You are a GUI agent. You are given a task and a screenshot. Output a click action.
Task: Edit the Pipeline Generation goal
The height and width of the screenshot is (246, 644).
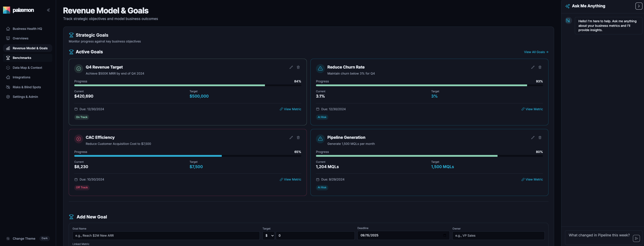click(533, 138)
